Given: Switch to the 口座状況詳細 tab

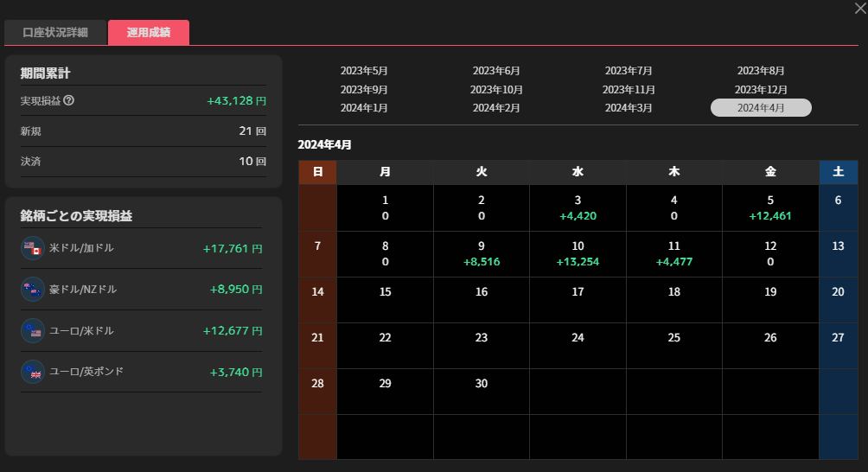Looking at the screenshot, I should pos(55,33).
